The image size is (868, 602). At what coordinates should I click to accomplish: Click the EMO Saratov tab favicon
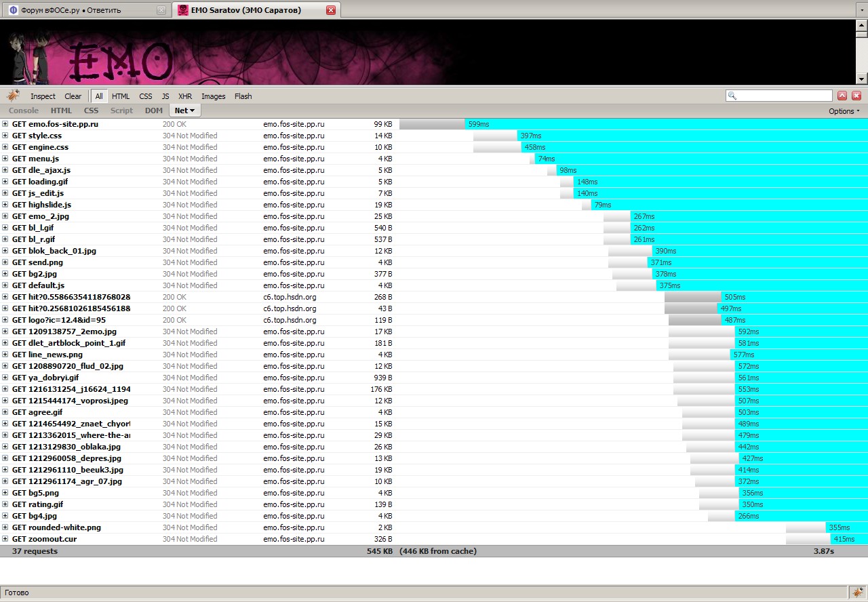182,10
